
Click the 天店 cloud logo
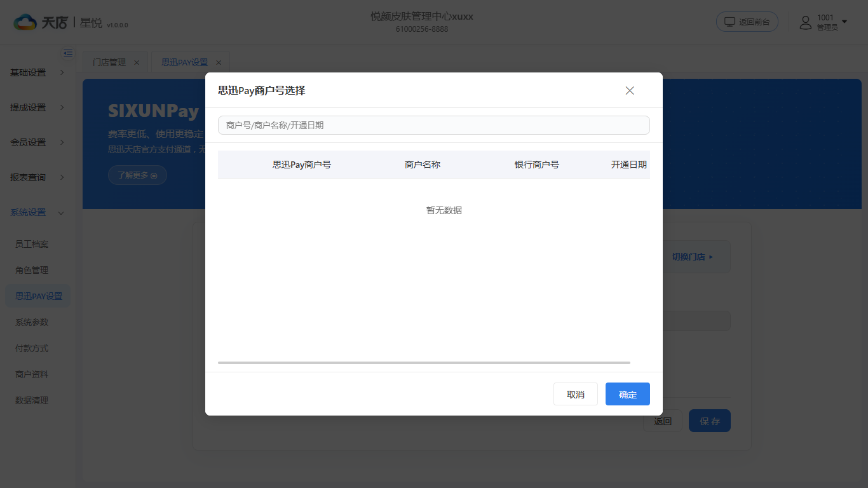40,22
